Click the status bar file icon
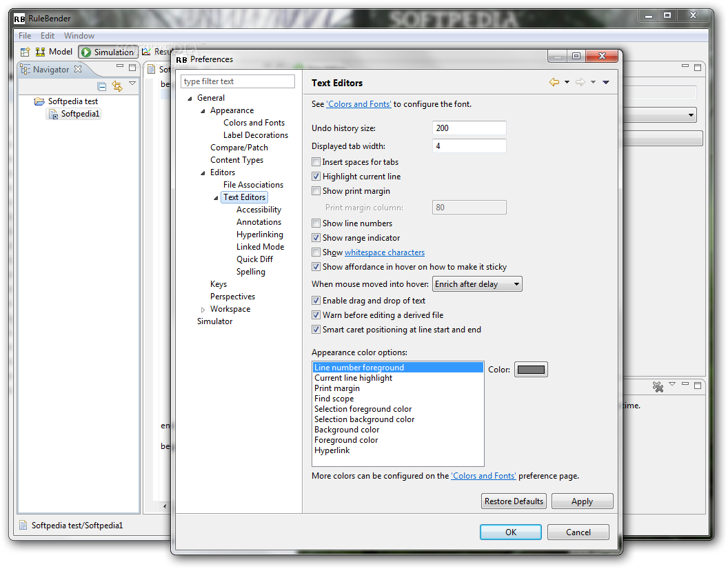The height and width of the screenshot is (569, 728). coord(23,526)
